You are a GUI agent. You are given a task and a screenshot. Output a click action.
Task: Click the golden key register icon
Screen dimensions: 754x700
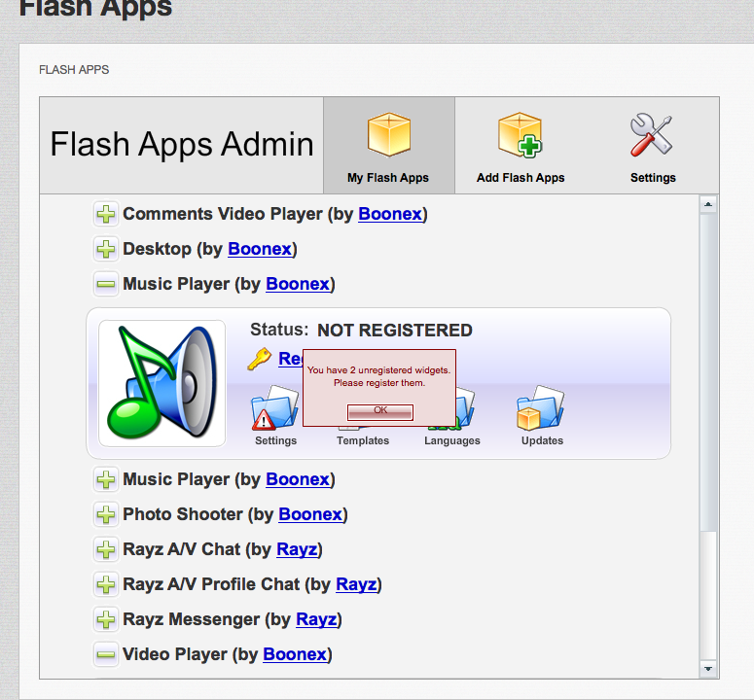click(x=259, y=360)
